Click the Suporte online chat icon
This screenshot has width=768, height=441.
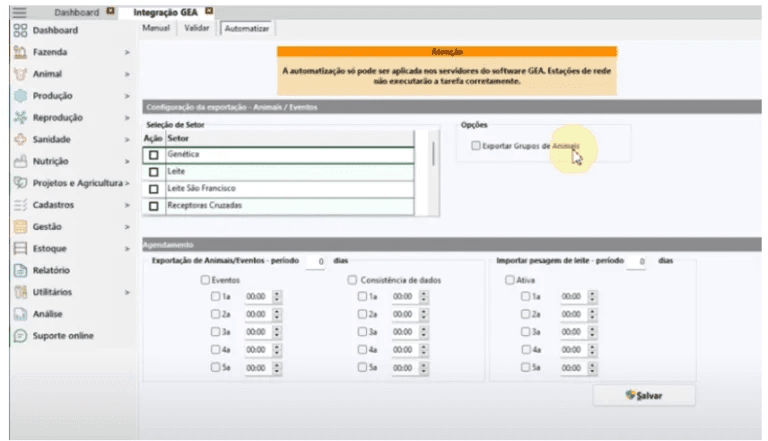[21, 336]
